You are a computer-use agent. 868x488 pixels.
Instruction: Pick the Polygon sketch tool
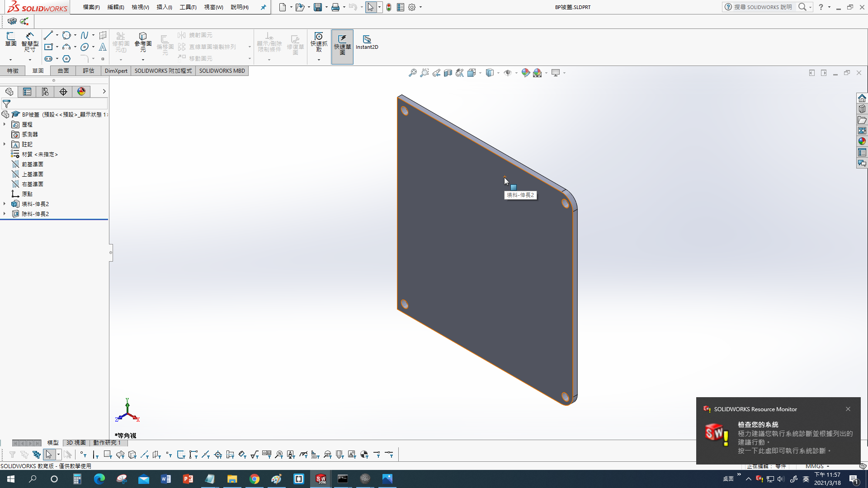pyautogui.click(x=67, y=59)
